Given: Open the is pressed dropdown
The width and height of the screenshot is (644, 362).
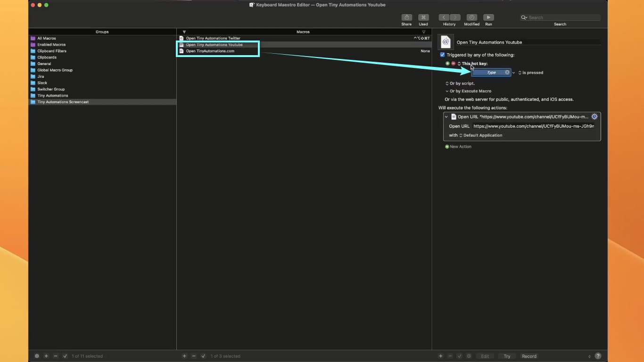Looking at the screenshot, I should pos(531,73).
